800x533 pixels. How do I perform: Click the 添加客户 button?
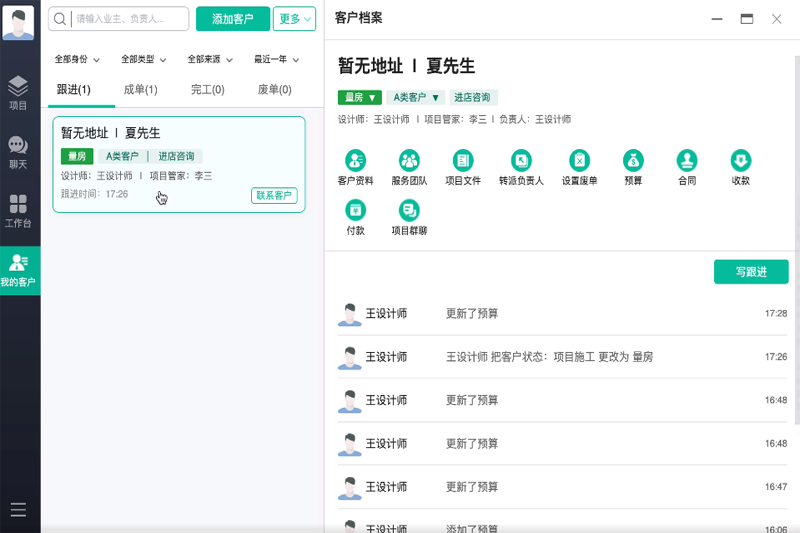(232, 19)
